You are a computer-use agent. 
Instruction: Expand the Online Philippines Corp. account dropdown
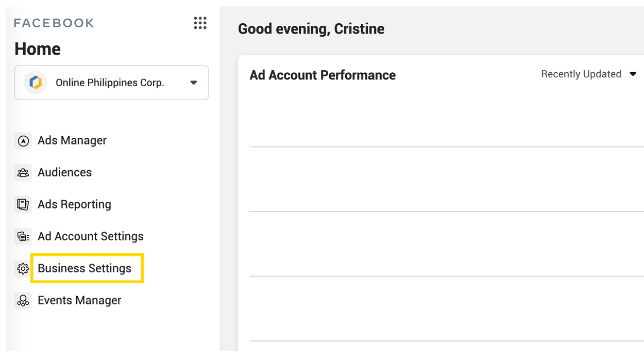[x=112, y=83]
